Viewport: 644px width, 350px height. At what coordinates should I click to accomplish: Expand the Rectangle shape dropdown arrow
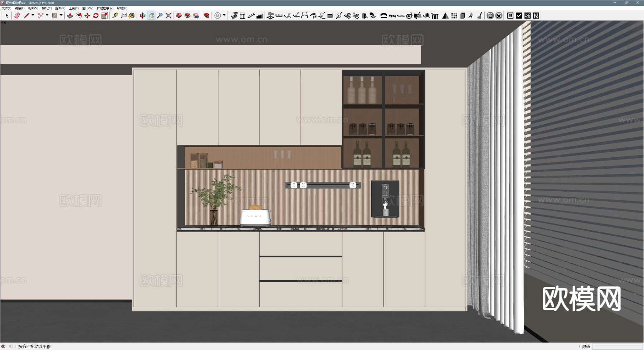tap(61, 15)
